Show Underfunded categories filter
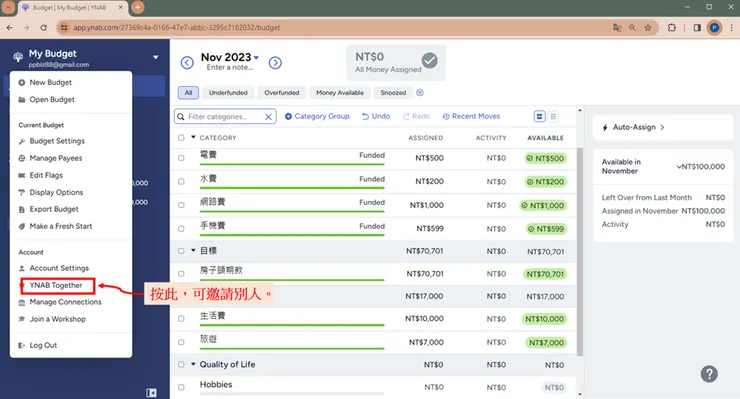Screen dimensions: 740x399 tap(228, 93)
